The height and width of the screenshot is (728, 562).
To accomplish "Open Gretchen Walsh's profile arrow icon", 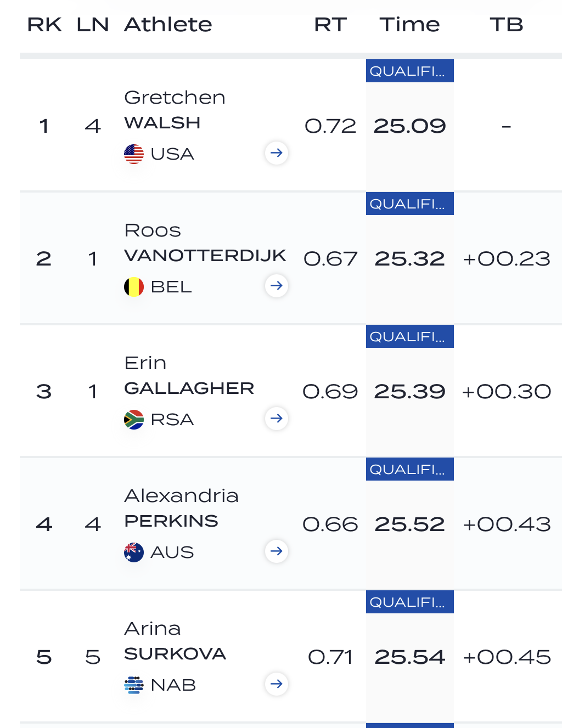I will pyautogui.click(x=277, y=153).
